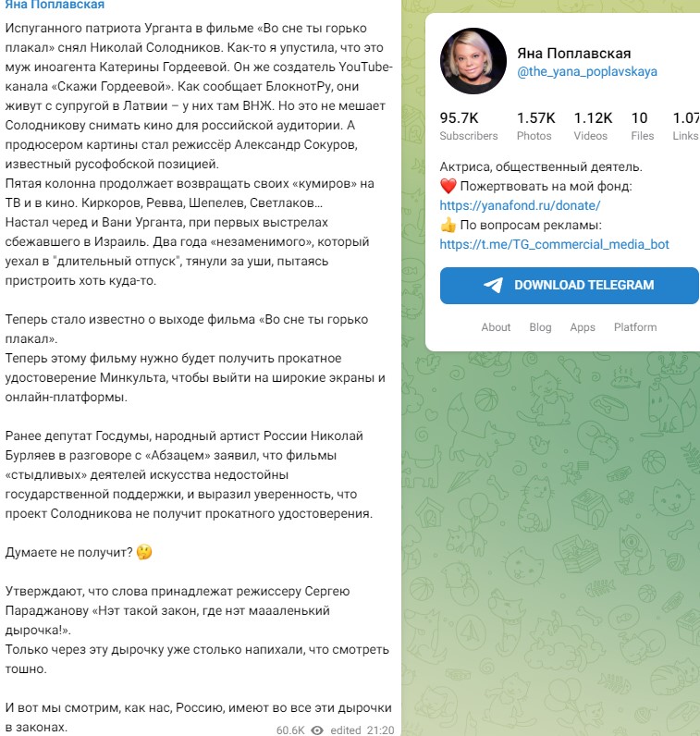Open the About footer link

[496, 327]
